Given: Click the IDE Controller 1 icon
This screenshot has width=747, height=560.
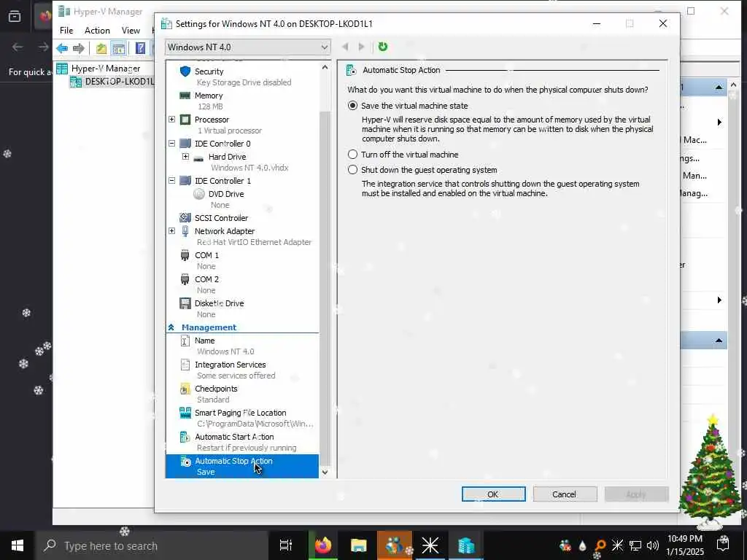Looking at the screenshot, I should point(185,181).
